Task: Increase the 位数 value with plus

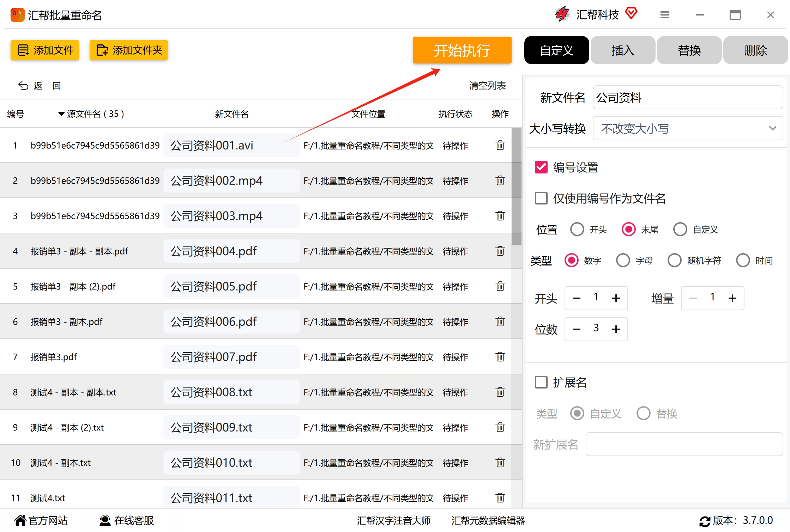Action: 616,329
